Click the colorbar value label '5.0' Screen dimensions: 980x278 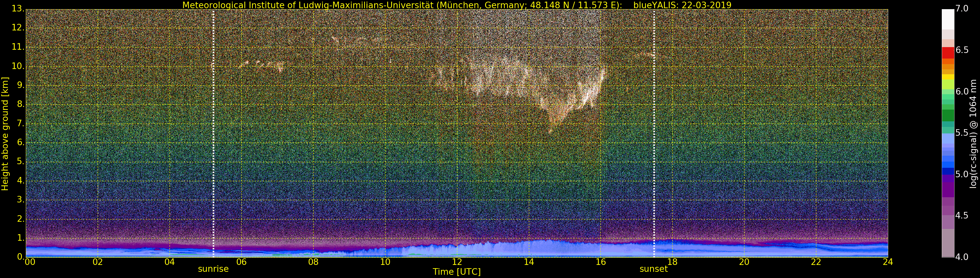pyautogui.click(x=962, y=174)
